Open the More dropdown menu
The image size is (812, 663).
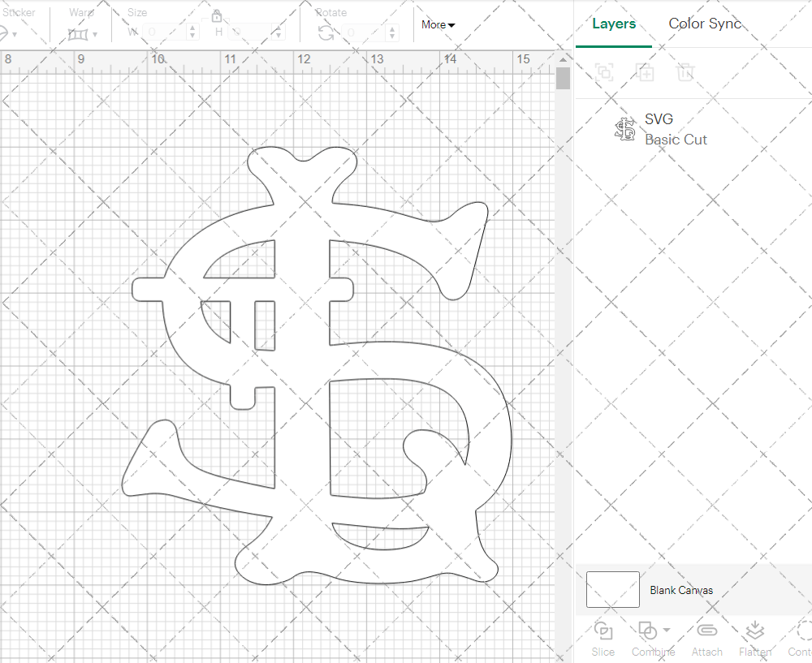tap(438, 25)
